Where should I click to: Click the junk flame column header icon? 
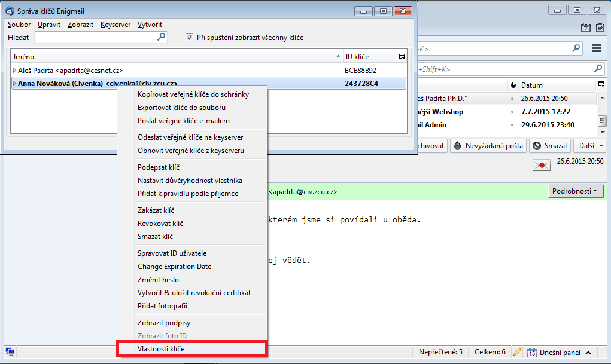click(513, 85)
